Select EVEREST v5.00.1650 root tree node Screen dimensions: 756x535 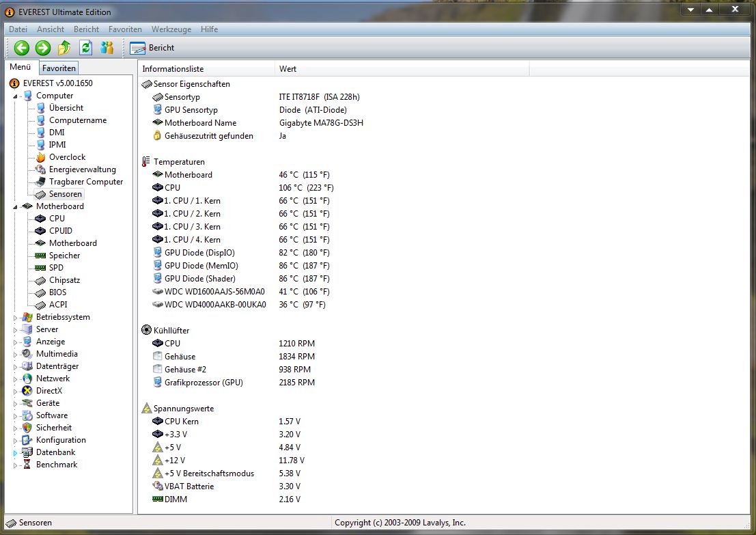[58, 83]
